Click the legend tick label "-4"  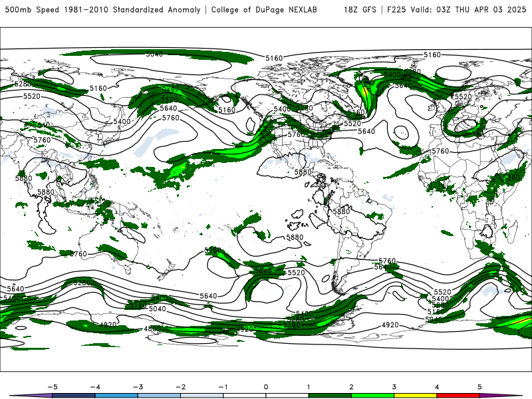click(95, 387)
